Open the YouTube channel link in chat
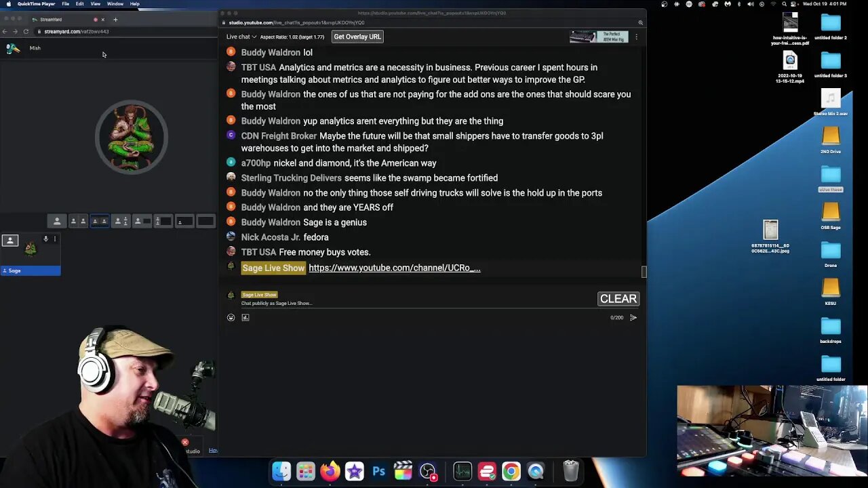Image resolution: width=868 pixels, height=488 pixels. pos(395,268)
